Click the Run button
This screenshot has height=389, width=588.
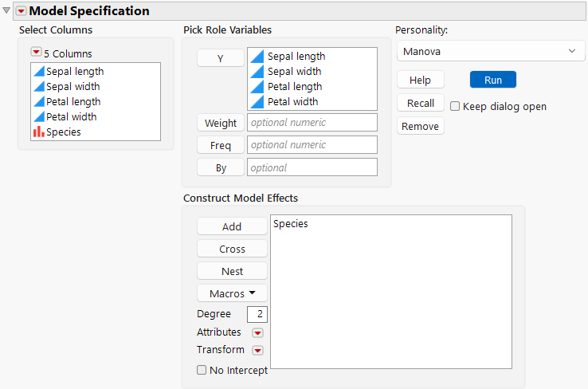pos(492,80)
